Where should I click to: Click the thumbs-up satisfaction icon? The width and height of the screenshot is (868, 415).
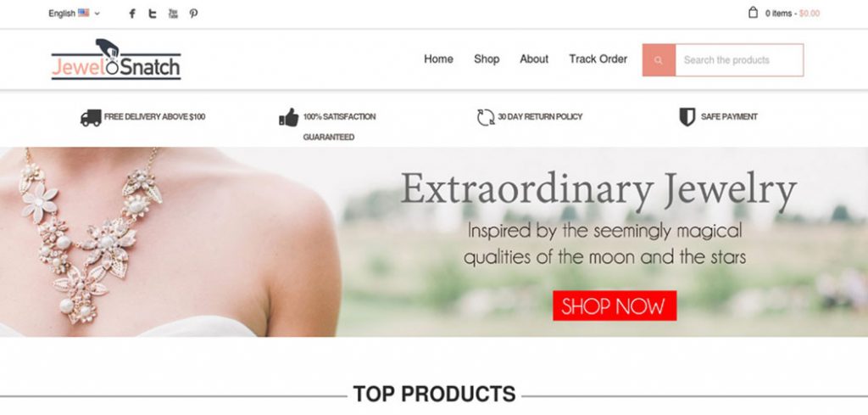pos(289,117)
